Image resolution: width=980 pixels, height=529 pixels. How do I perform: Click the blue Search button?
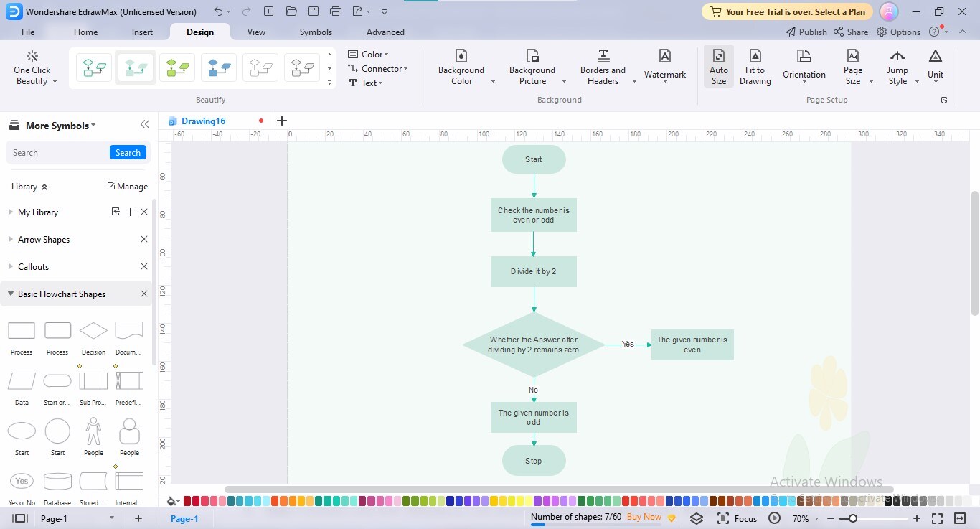pos(128,152)
